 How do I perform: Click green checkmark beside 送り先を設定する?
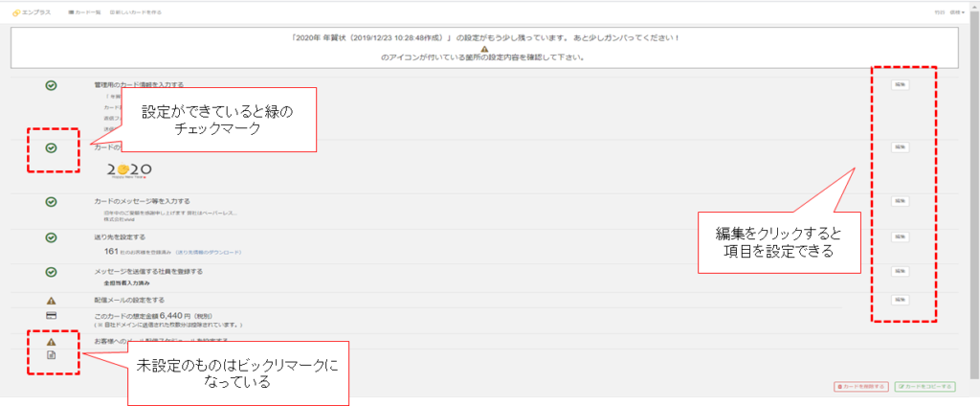click(x=52, y=237)
